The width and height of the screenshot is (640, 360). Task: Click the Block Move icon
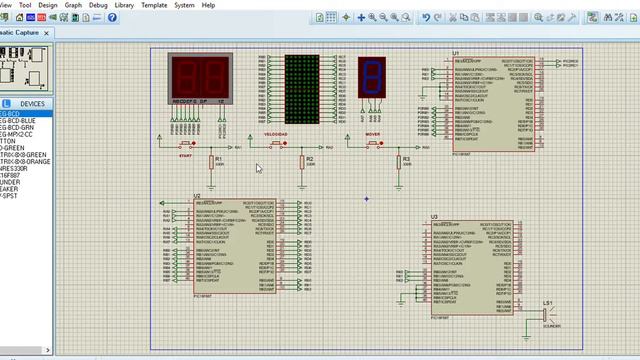pos(501,18)
